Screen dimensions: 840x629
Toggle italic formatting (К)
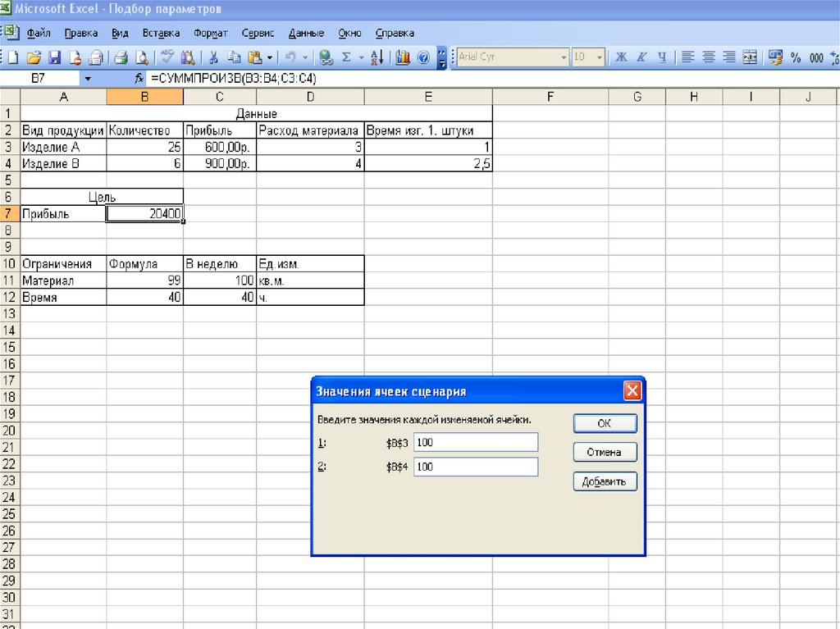(641, 57)
